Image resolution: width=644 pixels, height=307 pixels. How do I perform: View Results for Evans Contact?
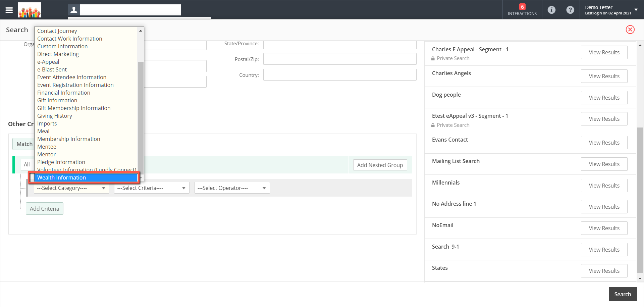(x=604, y=143)
